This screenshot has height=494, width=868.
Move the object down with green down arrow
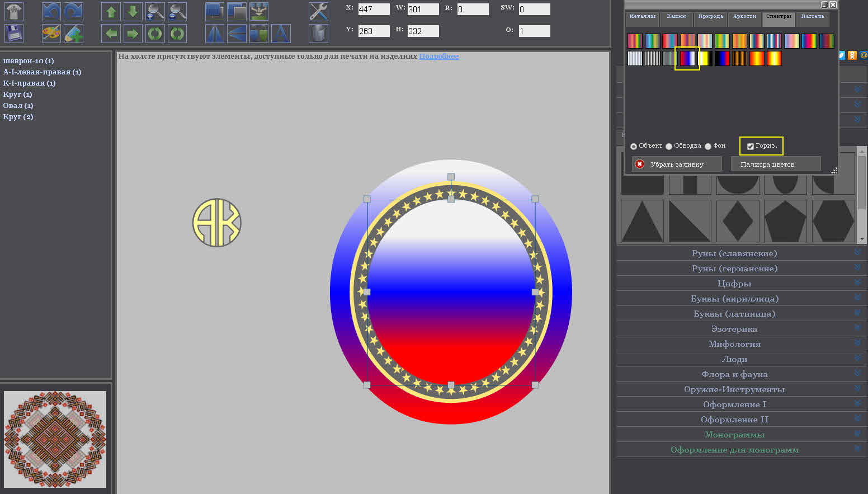click(133, 11)
